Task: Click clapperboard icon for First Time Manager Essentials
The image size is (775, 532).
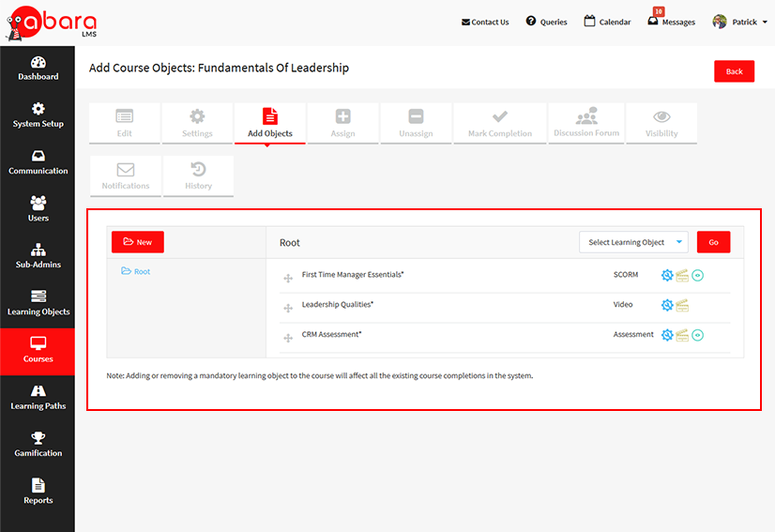Action: 682,276
